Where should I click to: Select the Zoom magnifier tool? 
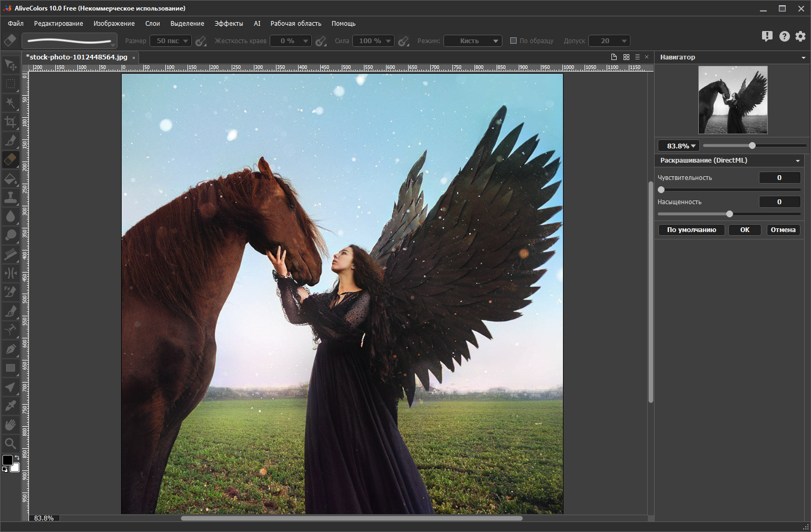[10, 444]
